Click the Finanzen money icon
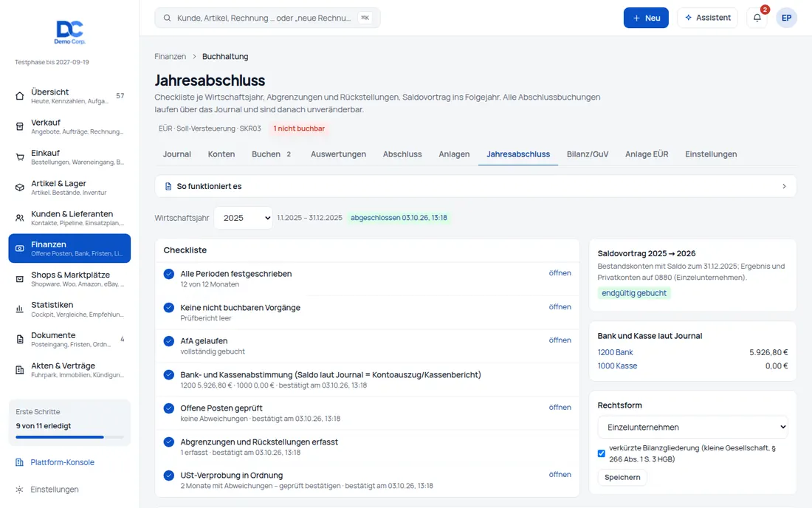 click(20, 249)
